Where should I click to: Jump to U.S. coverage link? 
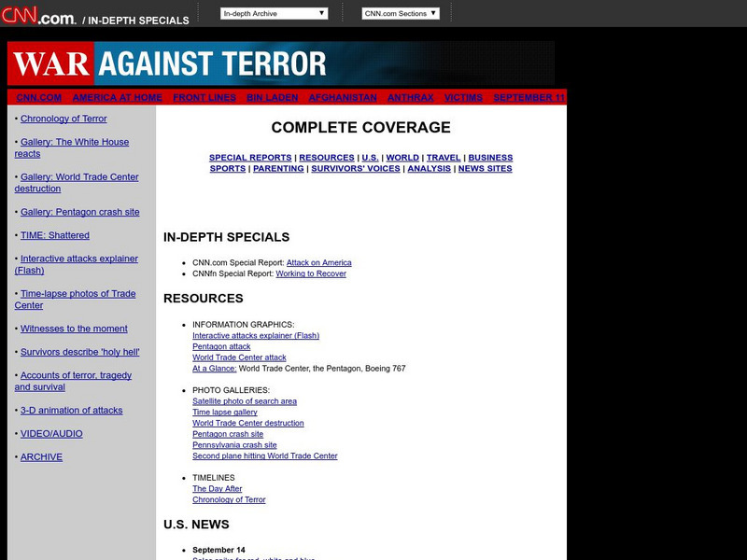coord(370,158)
